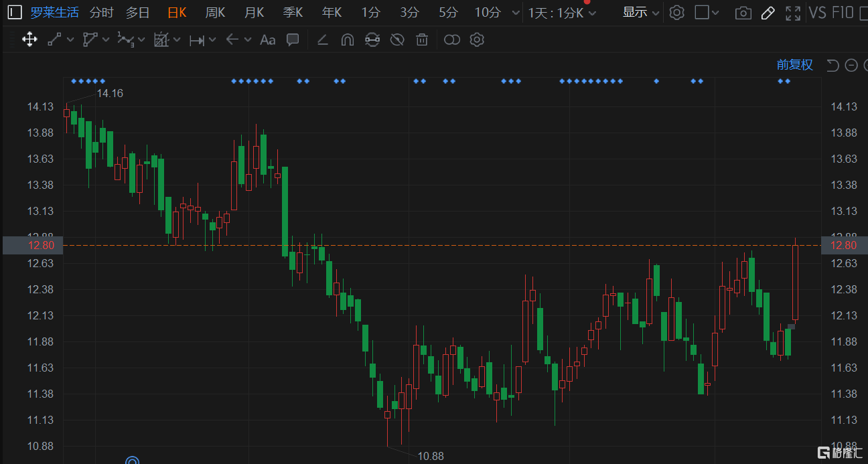868x464 pixels.
Task: Select the square layout icon
Action: [702, 13]
